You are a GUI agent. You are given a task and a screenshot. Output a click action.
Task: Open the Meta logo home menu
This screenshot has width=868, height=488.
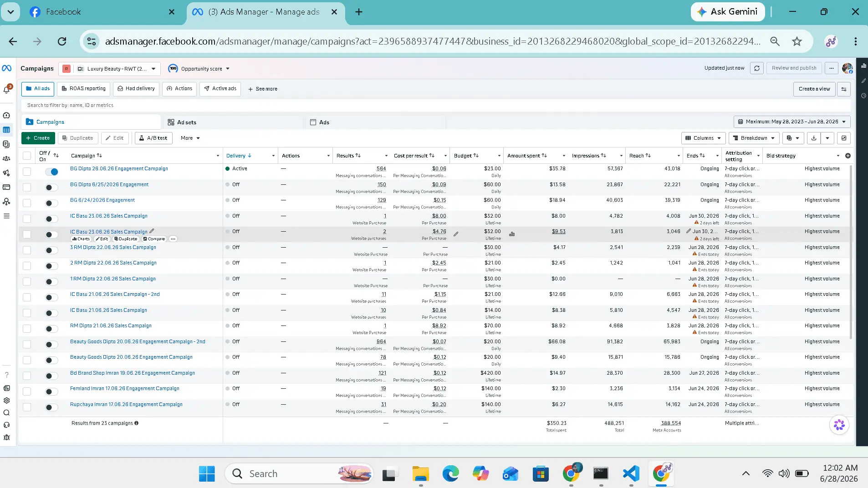point(6,68)
